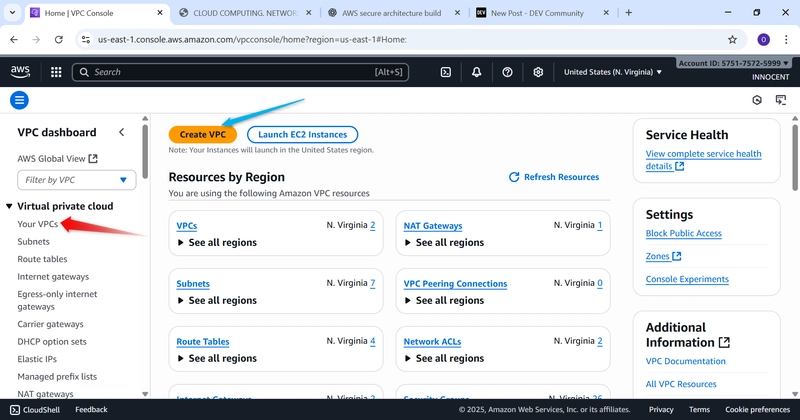The image size is (800, 420).
Task: Click the AWS logo home icon
Action: coord(20,72)
